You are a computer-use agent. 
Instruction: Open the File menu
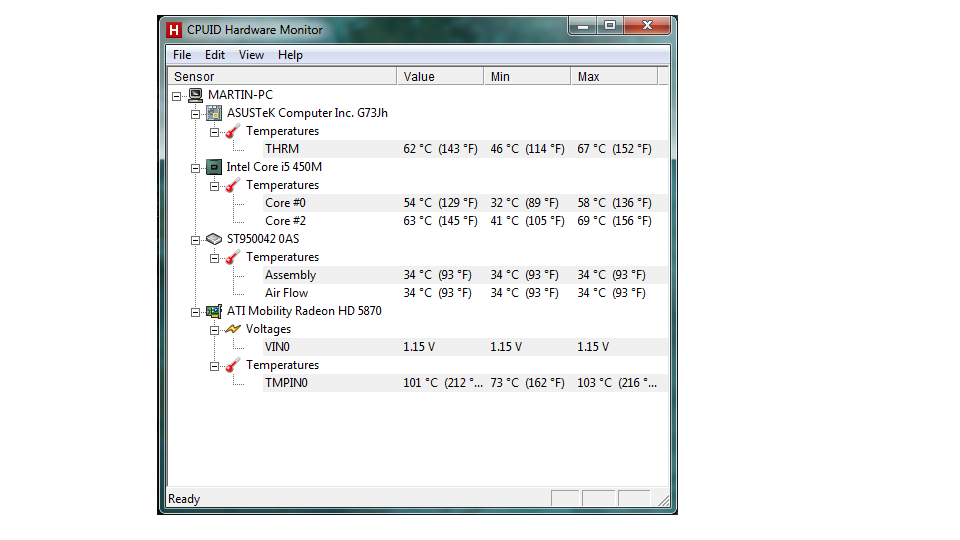click(182, 55)
